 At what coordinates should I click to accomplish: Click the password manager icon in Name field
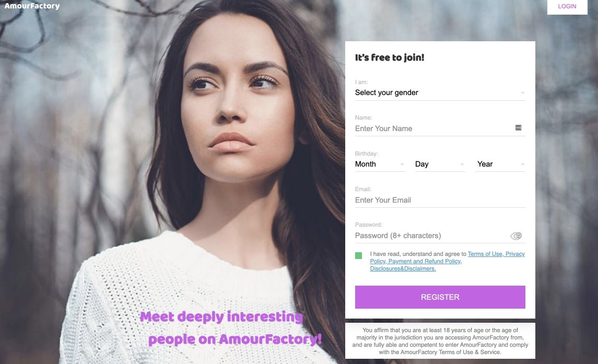pyautogui.click(x=518, y=128)
